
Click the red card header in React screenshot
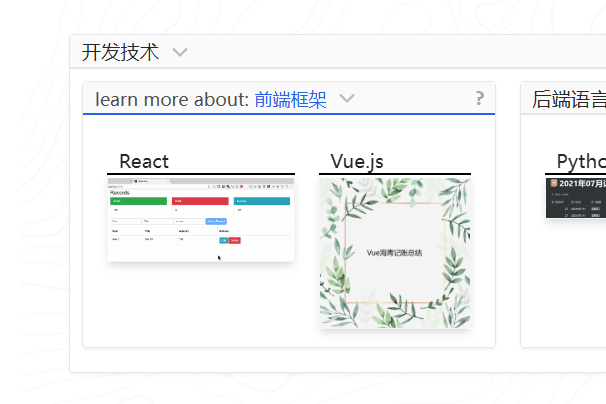(200, 201)
